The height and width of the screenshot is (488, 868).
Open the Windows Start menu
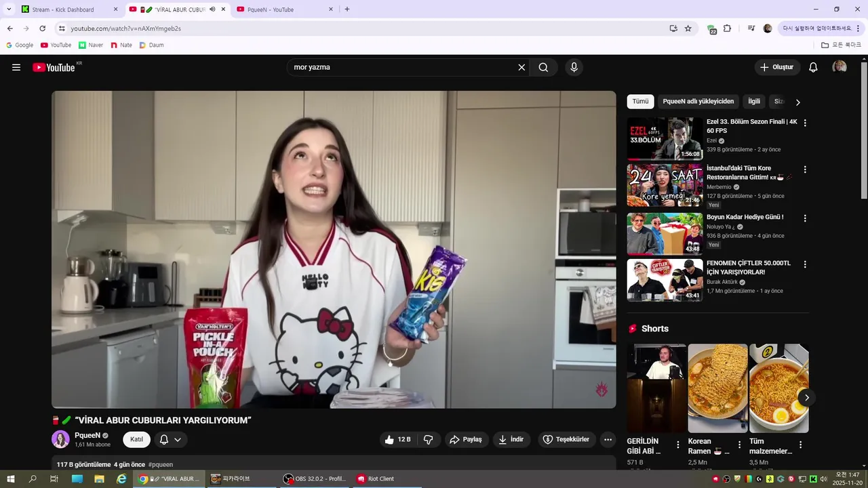coord(11,479)
